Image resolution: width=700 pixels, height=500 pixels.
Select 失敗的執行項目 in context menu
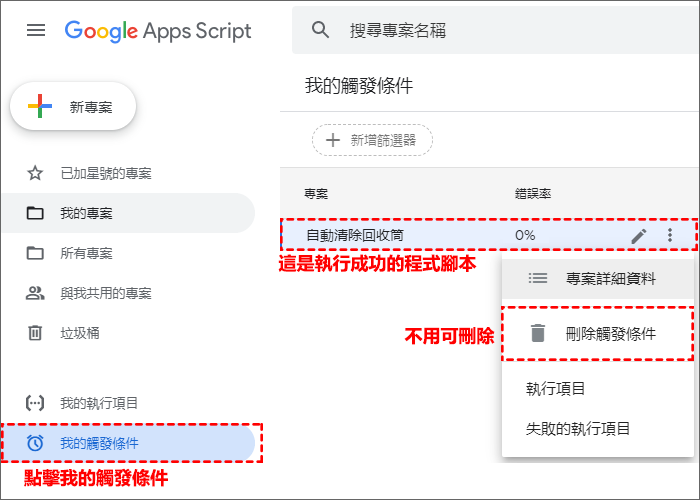pyautogui.click(x=578, y=428)
